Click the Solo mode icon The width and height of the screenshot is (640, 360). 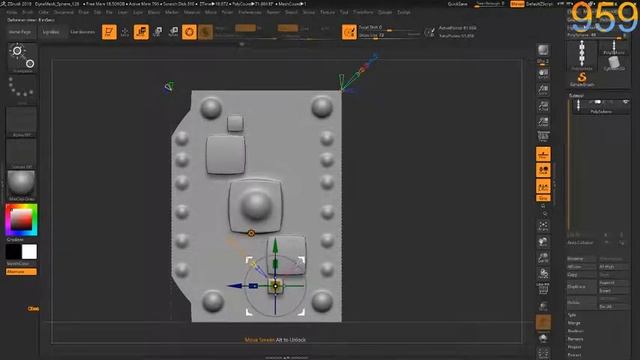543,339
